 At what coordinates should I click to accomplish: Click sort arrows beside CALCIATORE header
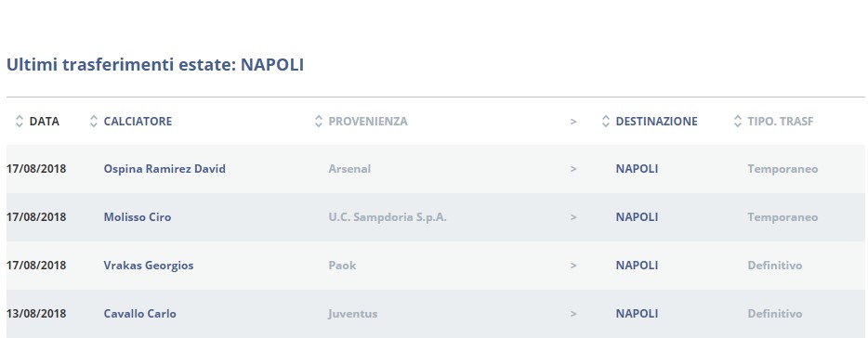coord(94,121)
